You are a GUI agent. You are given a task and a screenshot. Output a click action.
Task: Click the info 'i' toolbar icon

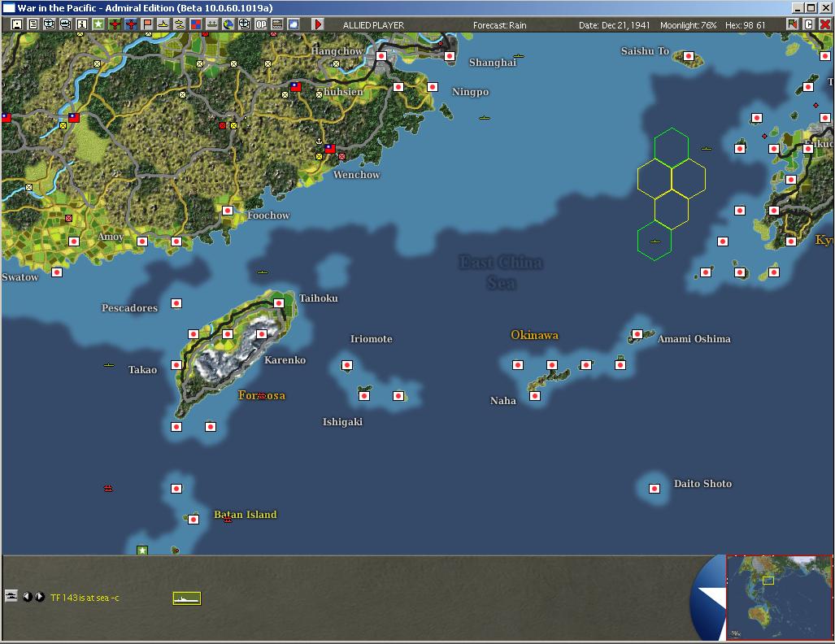point(81,24)
